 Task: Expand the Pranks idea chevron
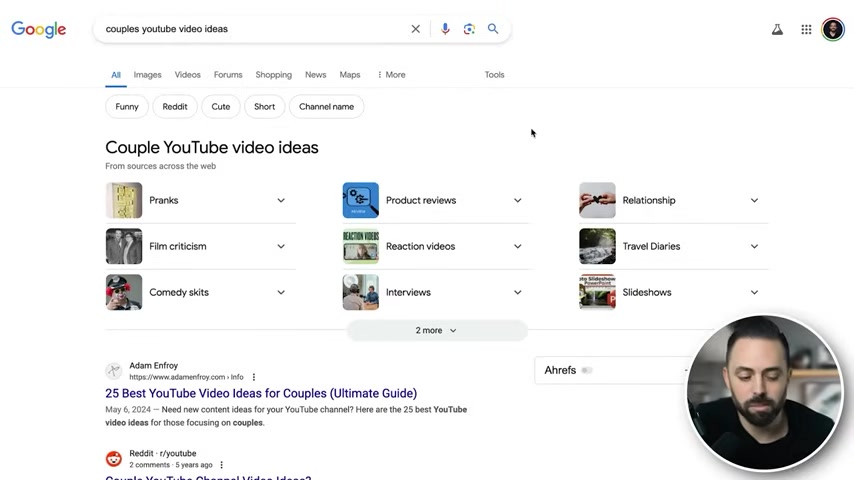tap(281, 200)
